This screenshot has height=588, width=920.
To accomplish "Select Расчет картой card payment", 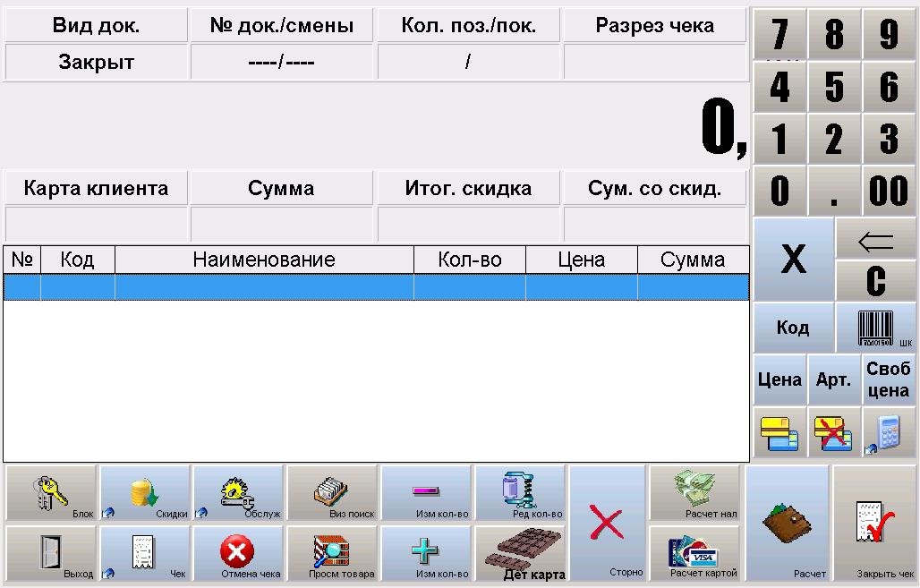I will click(694, 553).
